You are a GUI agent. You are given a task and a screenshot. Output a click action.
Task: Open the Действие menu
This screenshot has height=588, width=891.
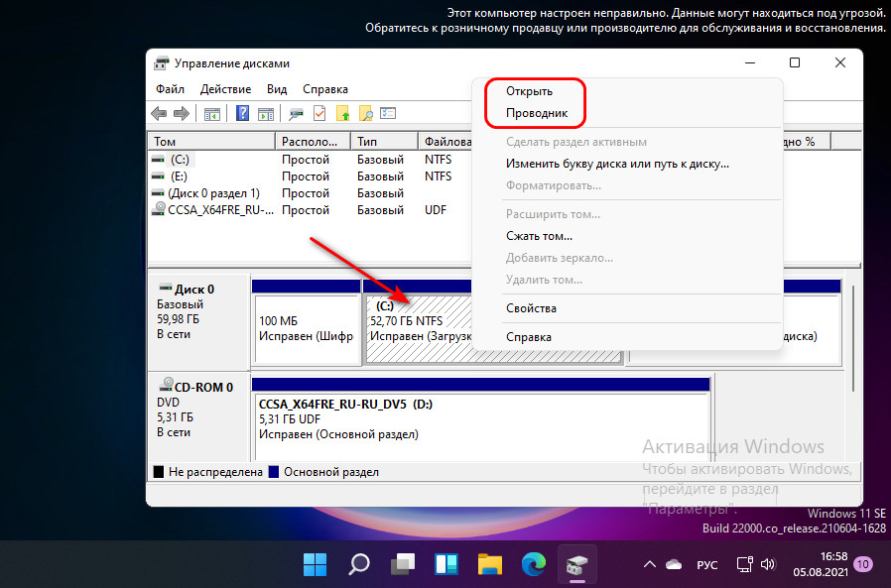[x=224, y=89]
